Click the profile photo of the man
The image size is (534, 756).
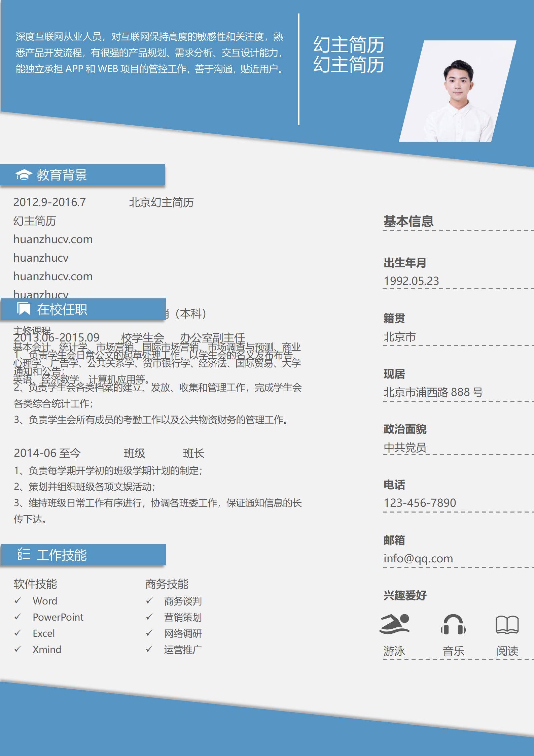458,94
